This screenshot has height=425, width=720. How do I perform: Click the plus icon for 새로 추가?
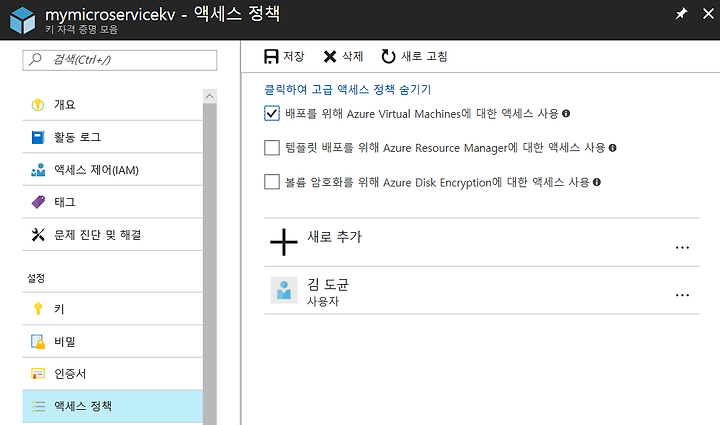point(284,242)
